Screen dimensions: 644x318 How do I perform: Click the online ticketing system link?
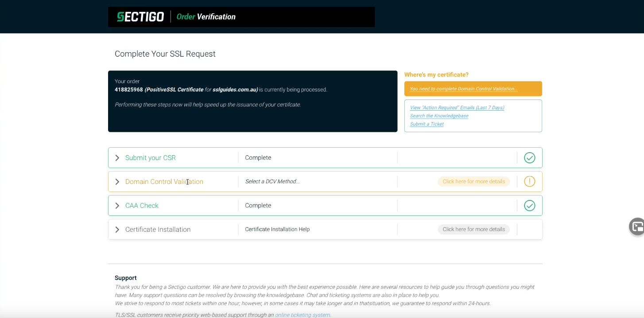(302, 315)
